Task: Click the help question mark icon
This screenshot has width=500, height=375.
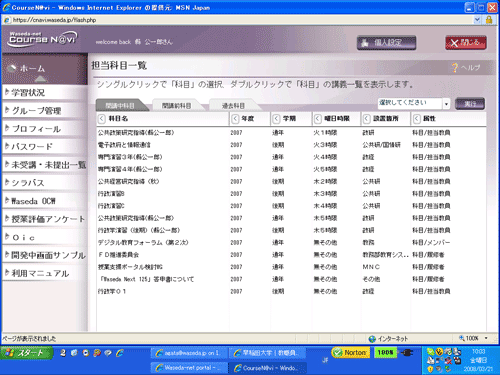Action: point(455,68)
